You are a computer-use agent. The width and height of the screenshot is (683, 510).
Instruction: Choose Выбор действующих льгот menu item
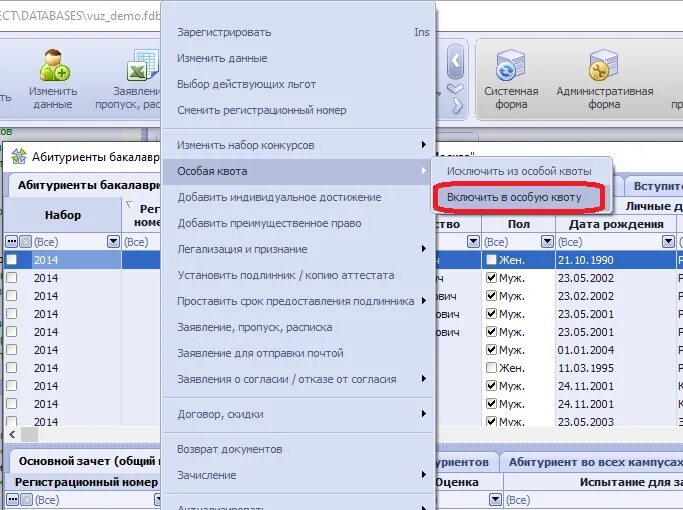point(298,84)
